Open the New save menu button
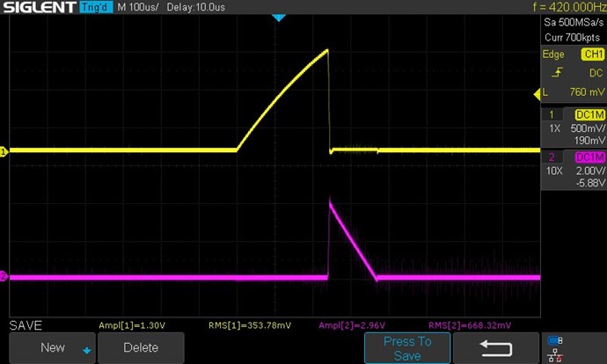Image resolution: width=607 pixels, height=364 pixels. pyautogui.click(x=52, y=348)
